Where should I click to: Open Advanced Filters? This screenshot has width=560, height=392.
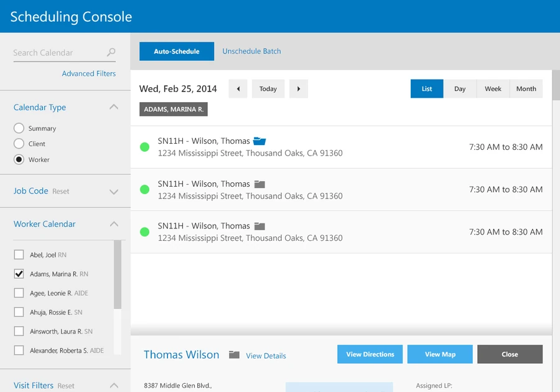(x=89, y=73)
